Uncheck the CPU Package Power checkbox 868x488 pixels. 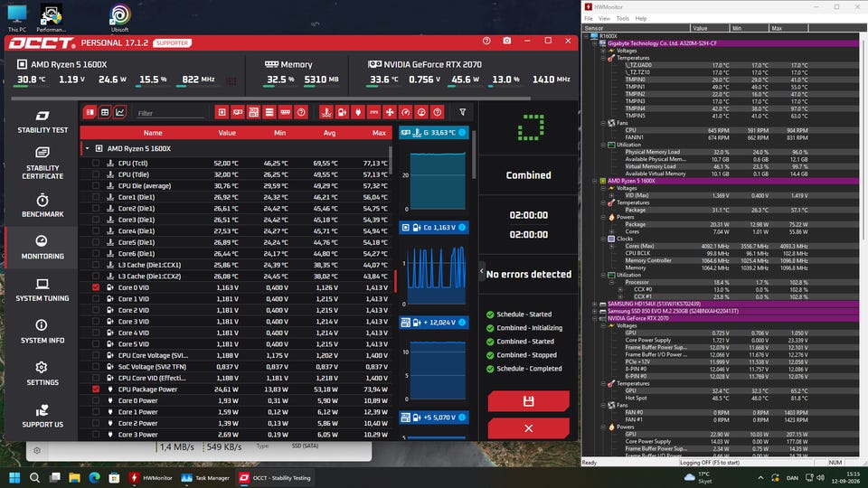[x=96, y=389]
